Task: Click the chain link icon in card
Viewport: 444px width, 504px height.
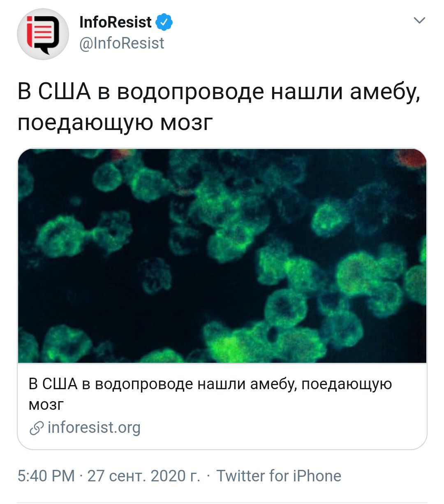Action: click(37, 428)
